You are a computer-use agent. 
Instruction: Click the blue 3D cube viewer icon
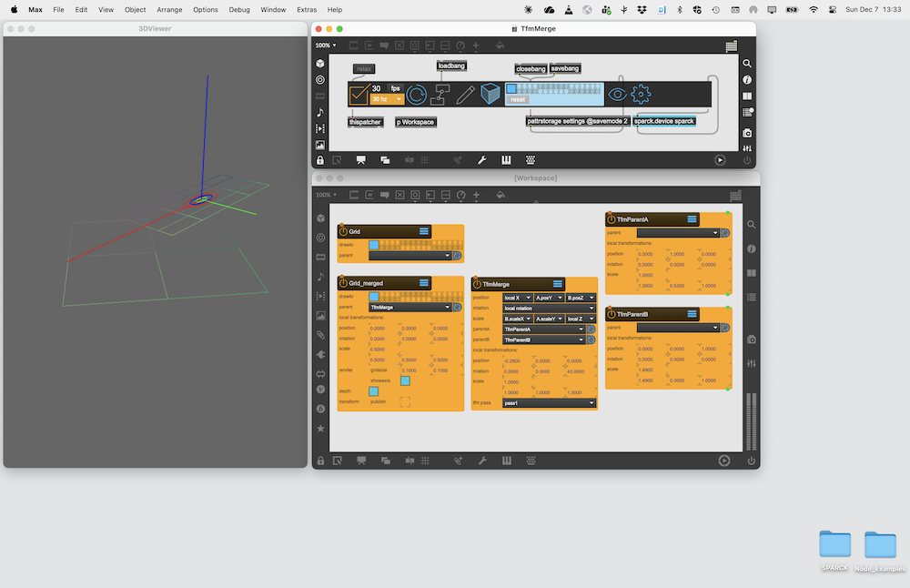pyautogui.click(x=490, y=94)
